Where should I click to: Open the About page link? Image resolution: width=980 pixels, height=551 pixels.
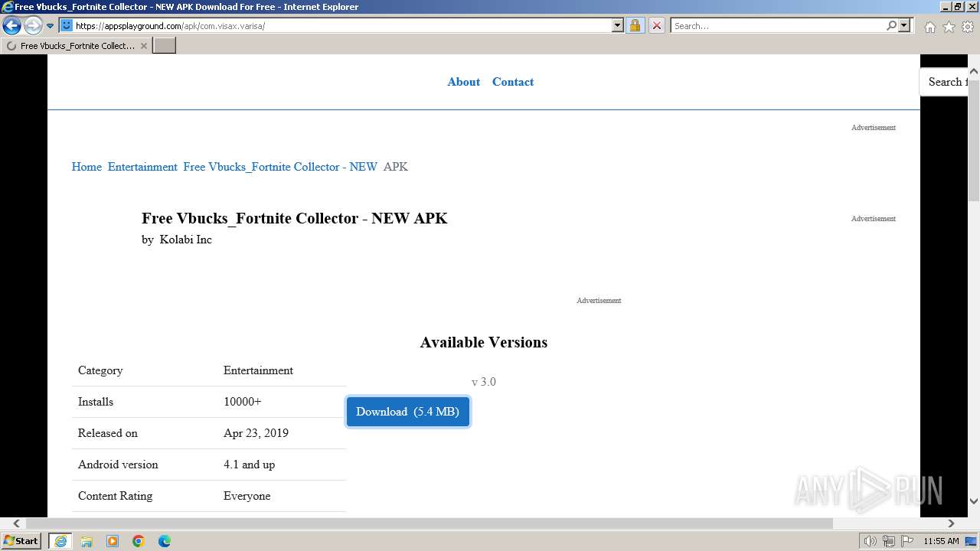point(463,82)
